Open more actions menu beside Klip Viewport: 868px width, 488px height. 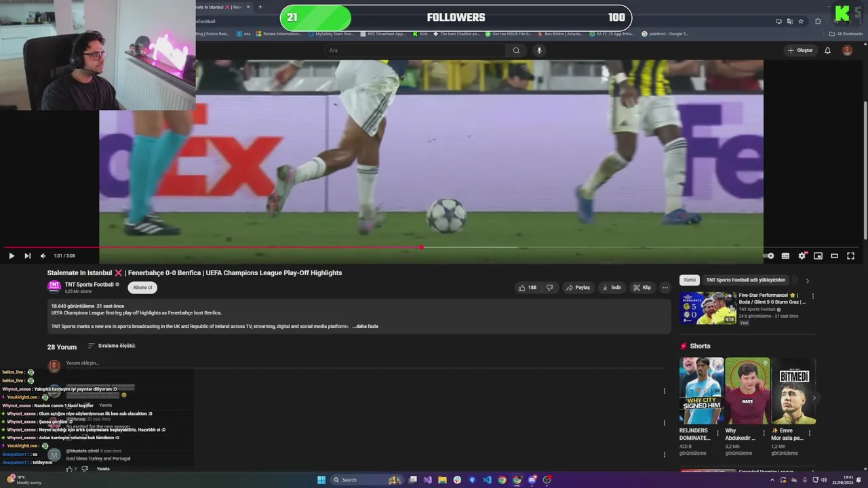[665, 287]
